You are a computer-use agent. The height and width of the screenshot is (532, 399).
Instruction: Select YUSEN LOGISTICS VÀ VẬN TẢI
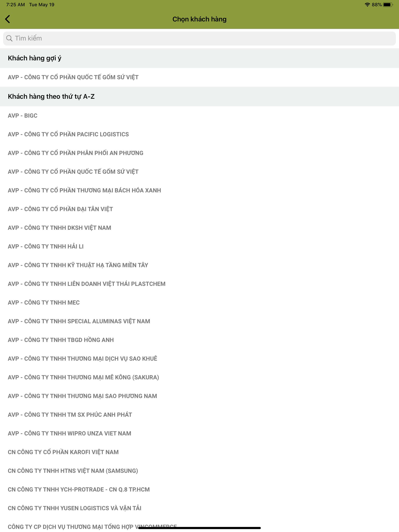199,508
